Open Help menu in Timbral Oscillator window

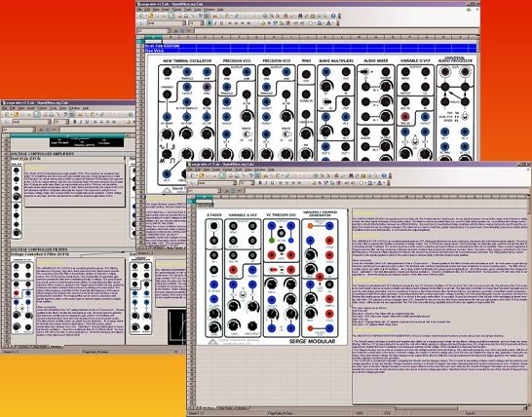coord(220,10)
